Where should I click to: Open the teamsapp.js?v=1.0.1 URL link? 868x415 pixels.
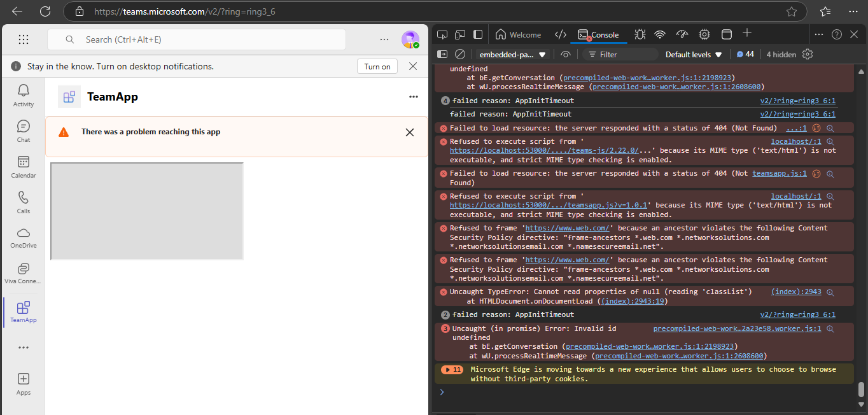[x=549, y=206]
